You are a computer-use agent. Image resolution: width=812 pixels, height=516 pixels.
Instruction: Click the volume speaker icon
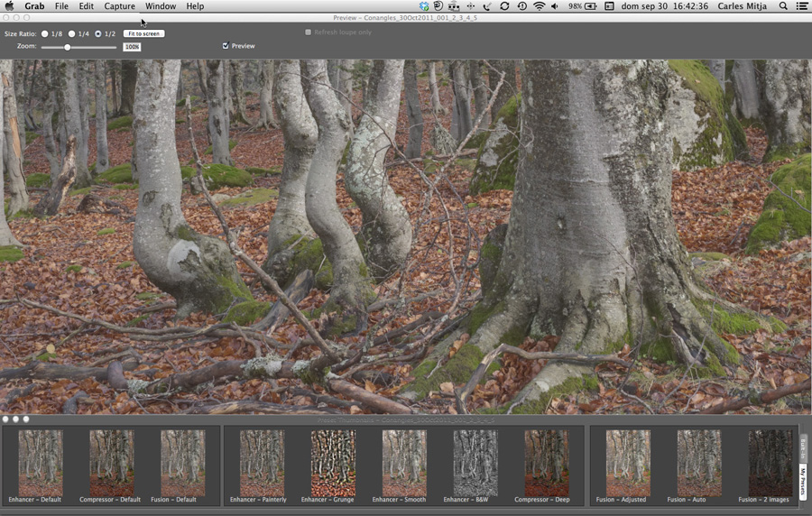(557, 6)
